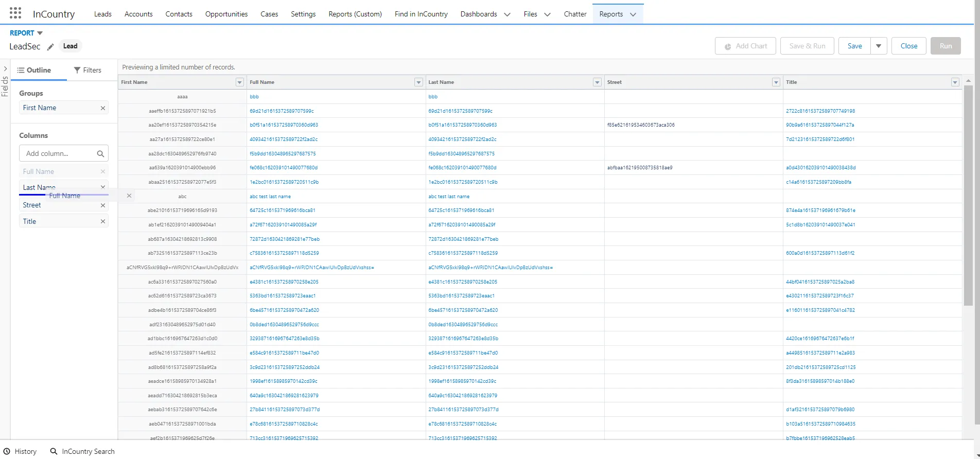Click the search icon in Add column
Screen dimensions: 980x459
click(x=100, y=153)
